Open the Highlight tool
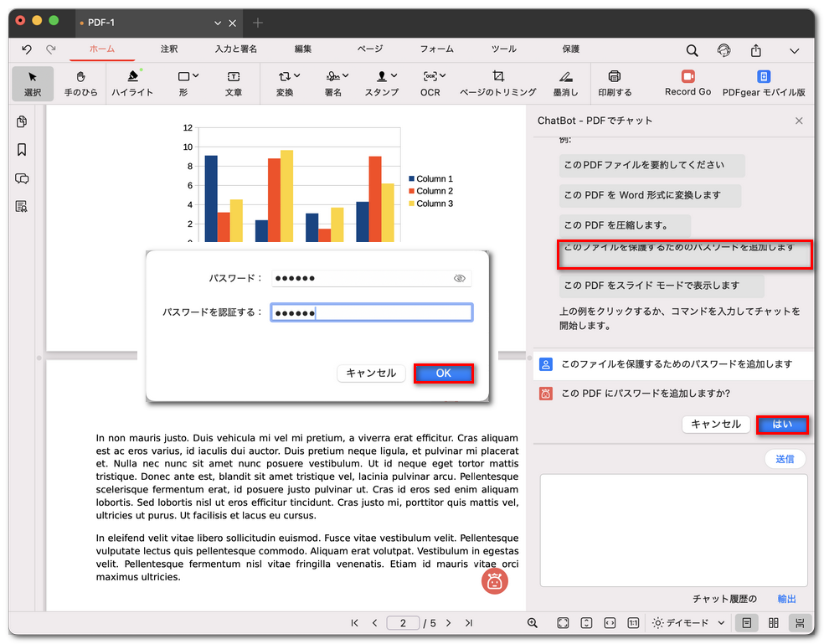 131,84
